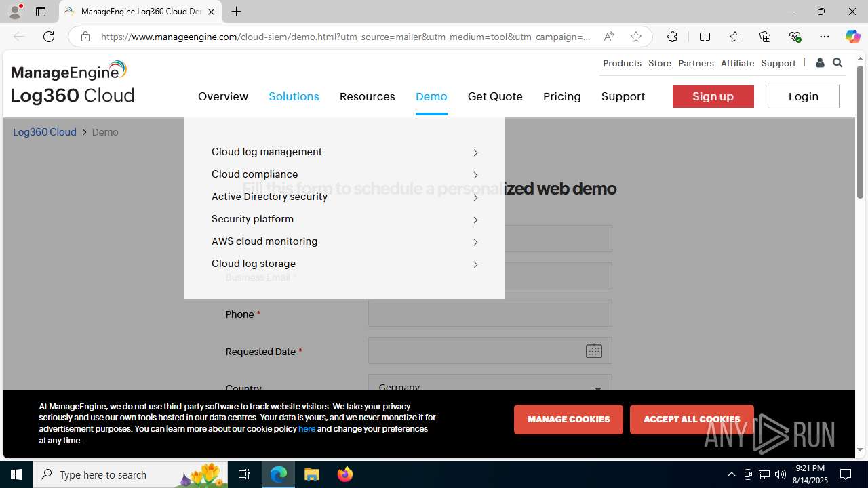Click the site search magnifier icon
The width and height of the screenshot is (868, 488).
[x=837, y=63]
